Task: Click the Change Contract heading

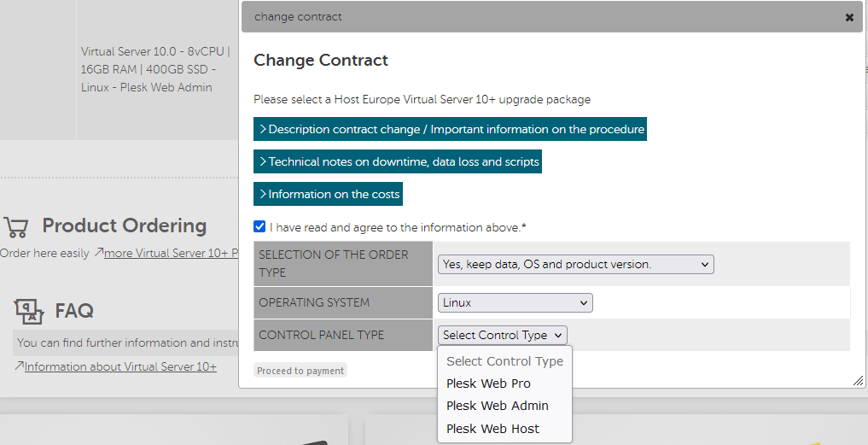Action: click(x=321, y=60)
